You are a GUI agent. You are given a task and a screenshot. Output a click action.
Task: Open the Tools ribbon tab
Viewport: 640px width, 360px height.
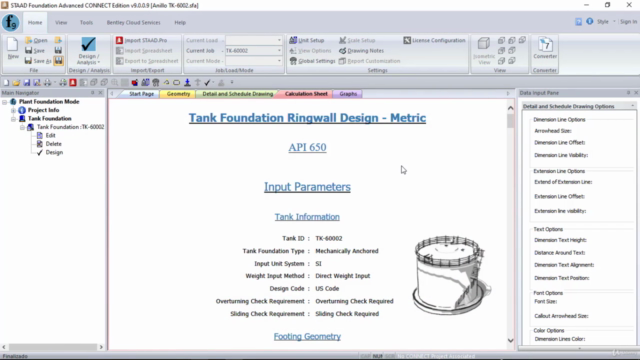86,22
